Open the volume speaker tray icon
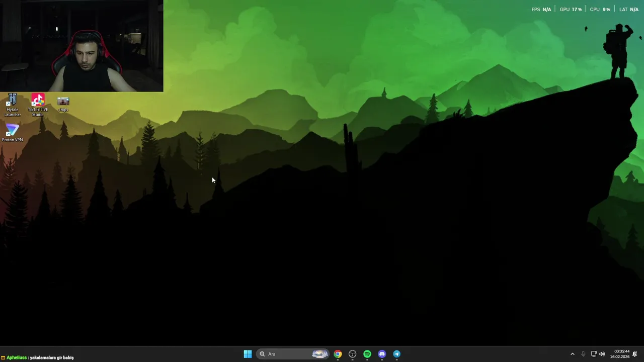Viewport: 644px width, 362px height. 602,354
